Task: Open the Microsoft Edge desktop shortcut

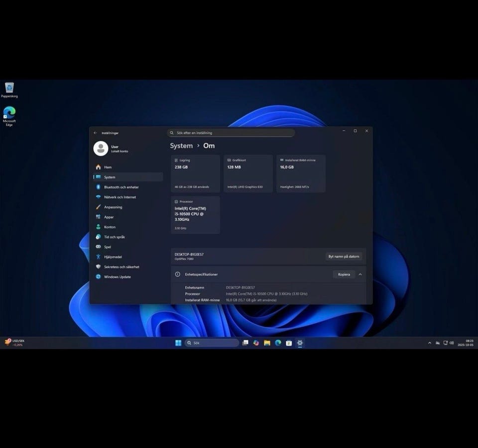Action: pyautogui.click(x=9, y=113)
